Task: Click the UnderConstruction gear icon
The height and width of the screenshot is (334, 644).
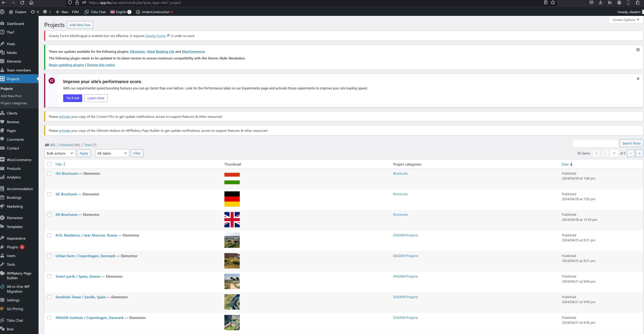Action: click(x=138, y=12)
